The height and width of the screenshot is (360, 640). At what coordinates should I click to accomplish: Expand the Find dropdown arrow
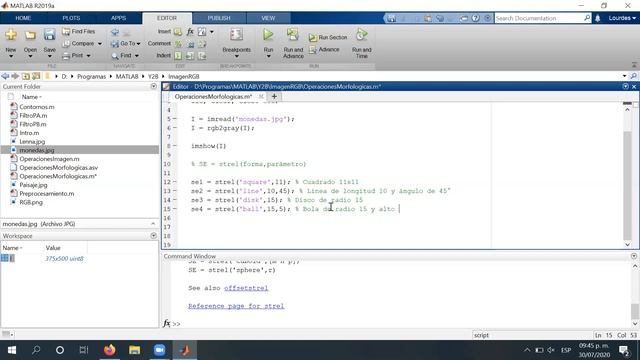coord(137,56)
